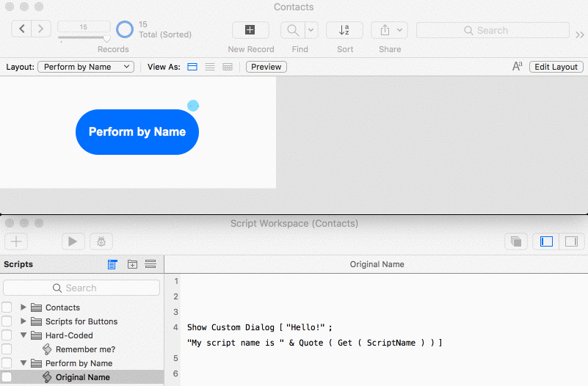Screen dimensions: 588x386
Task: Toggle checkbox next to Scripts for Buttons
Action: (7, 321)
